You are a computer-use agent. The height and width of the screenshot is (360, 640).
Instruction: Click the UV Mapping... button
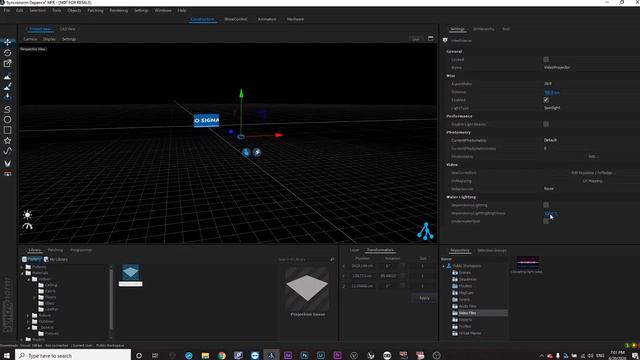point(592,181)
